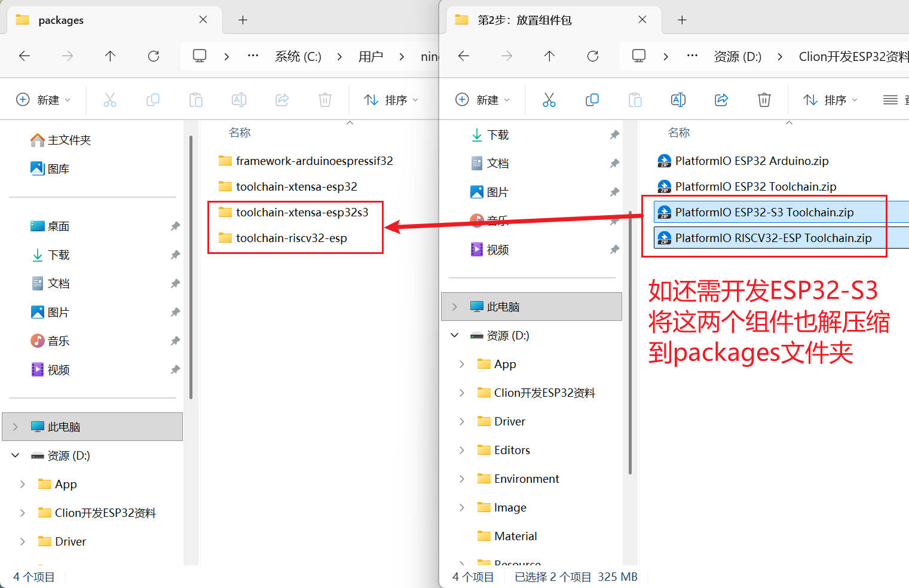
Task: Select framework-arduinoespressif32 folder
Action: pos(315,161)
